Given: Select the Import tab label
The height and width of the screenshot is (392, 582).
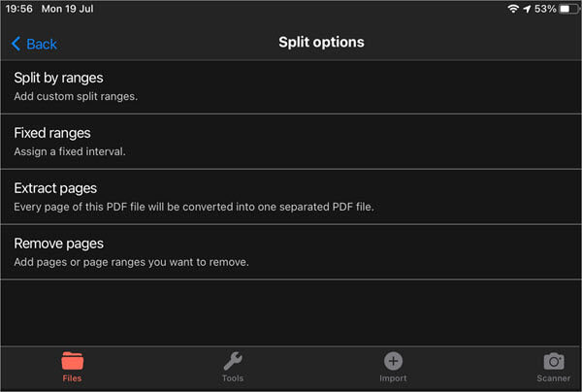Looking at the screenshot, I should coord(393,378).
